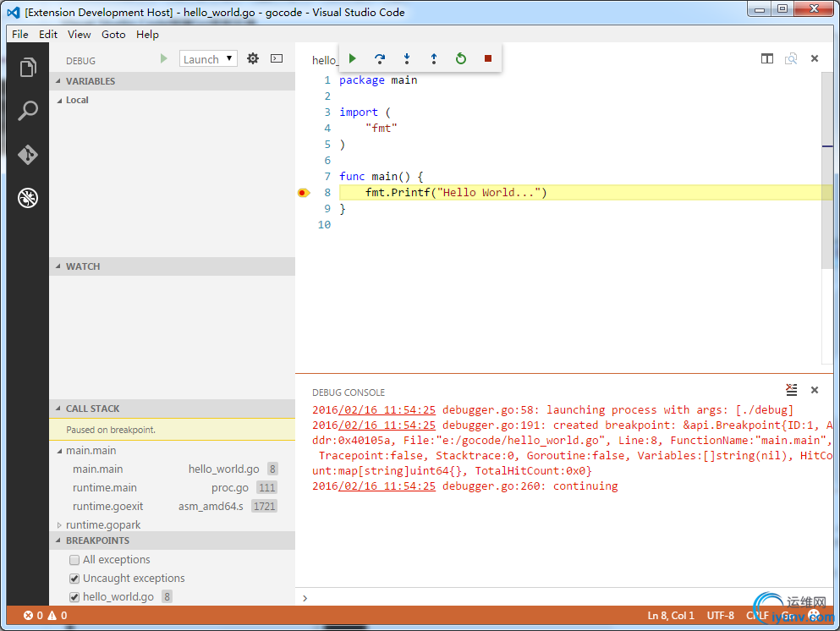
Task: Open the Git source control view
Action: coord(28,155)
